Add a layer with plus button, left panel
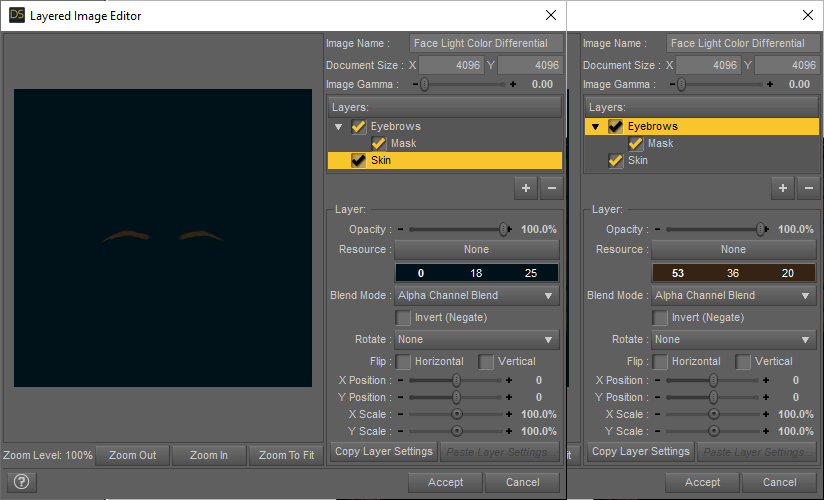This screenshot has height=500, width=824. (x=526, y=188)
